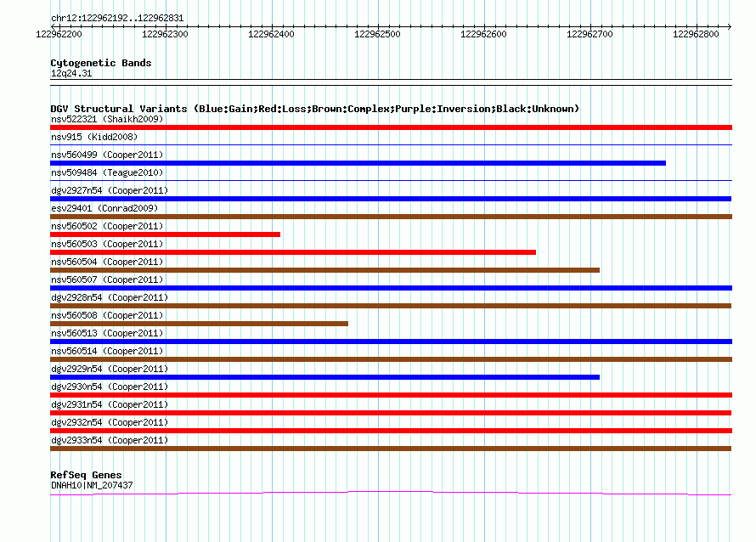Click the brown dgv2933n54 complex bar
Viewport: 756px width, 542px height.
click(391, 449)
